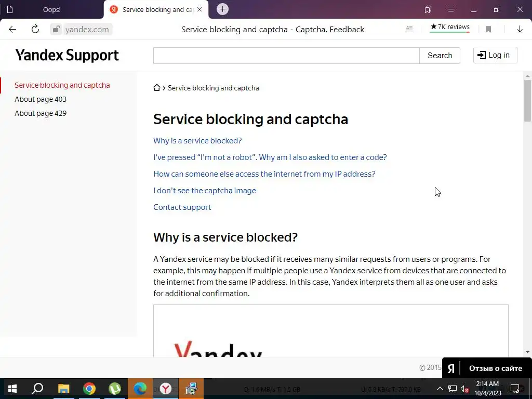532x399 pixels.
Task: Close the Service blocking and captcha tab
Action: click(x=199, y=9)
